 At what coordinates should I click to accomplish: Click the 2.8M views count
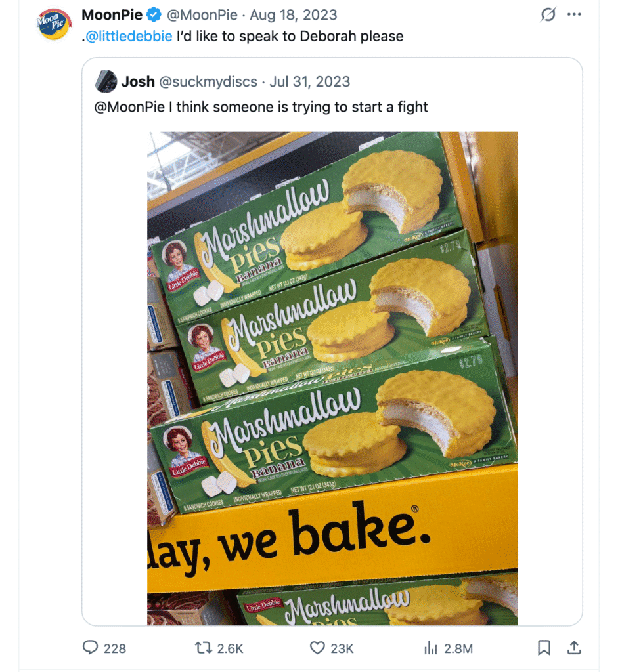(x=458, y=648)
